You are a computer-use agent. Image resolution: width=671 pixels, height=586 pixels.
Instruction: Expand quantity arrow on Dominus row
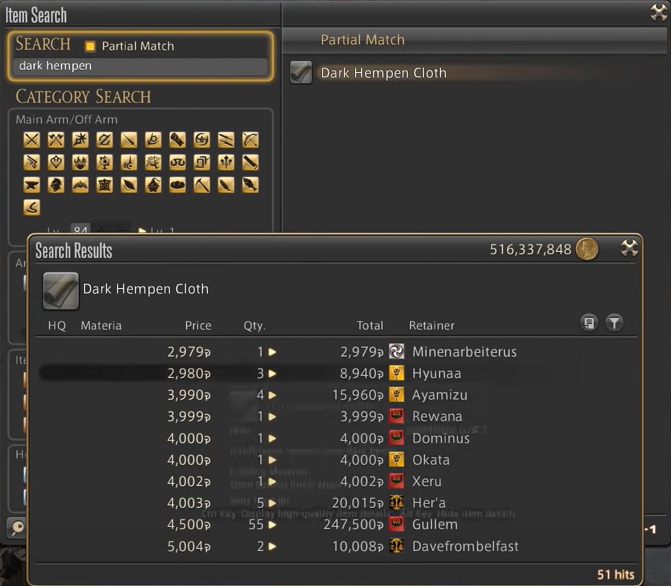pos(272,438)
